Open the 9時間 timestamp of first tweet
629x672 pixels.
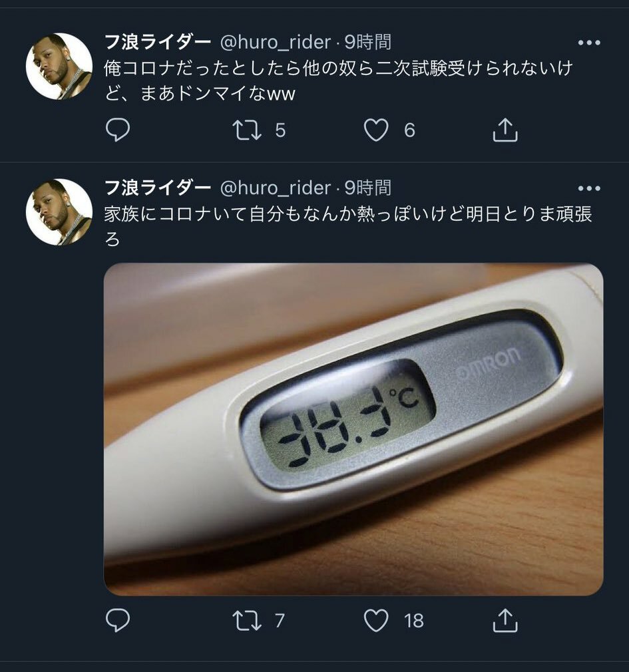click(x=368, y=43)
